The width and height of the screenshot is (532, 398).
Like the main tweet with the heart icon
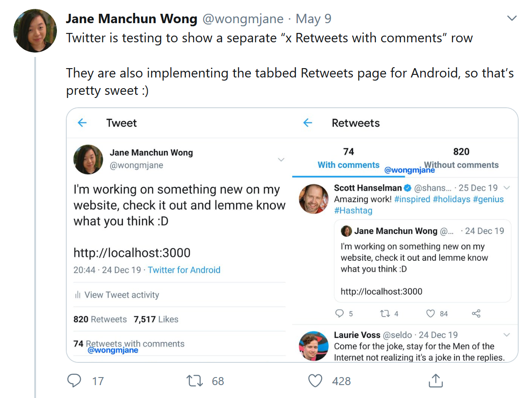315,381
